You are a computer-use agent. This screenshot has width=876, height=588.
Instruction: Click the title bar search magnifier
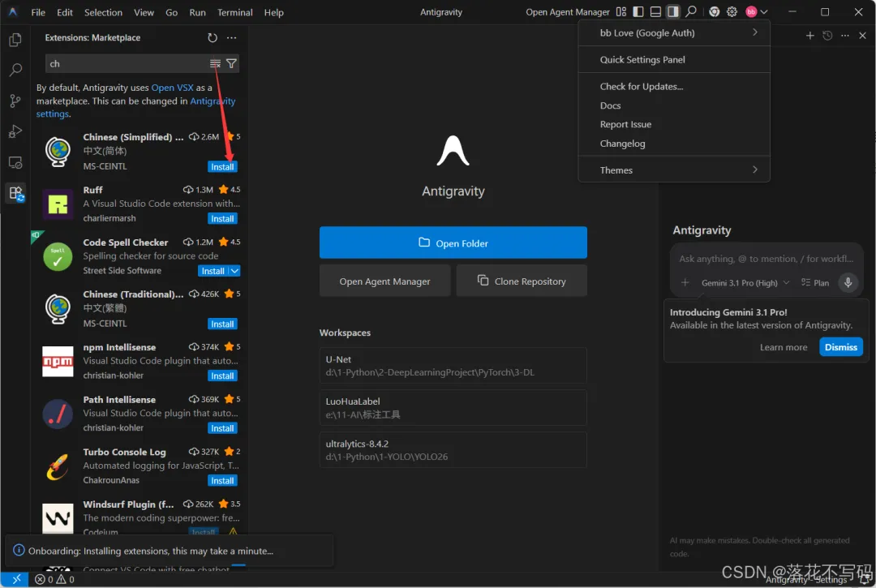(x=691, y=11)
